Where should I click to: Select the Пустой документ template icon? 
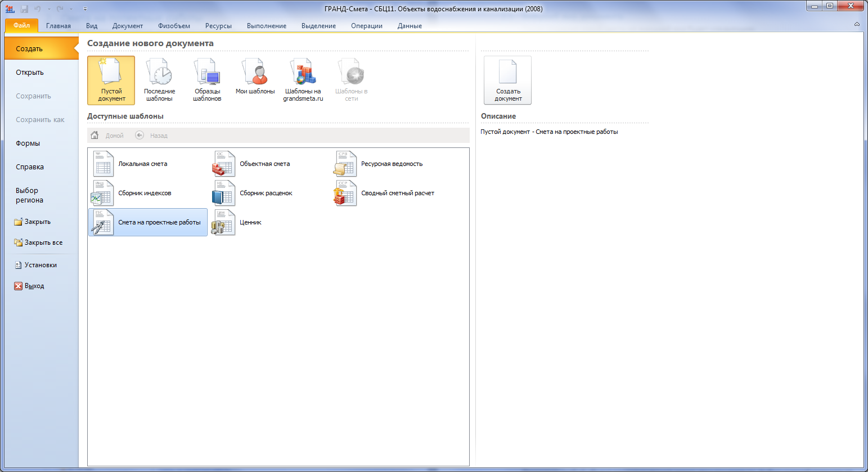(x=111, y=80)
